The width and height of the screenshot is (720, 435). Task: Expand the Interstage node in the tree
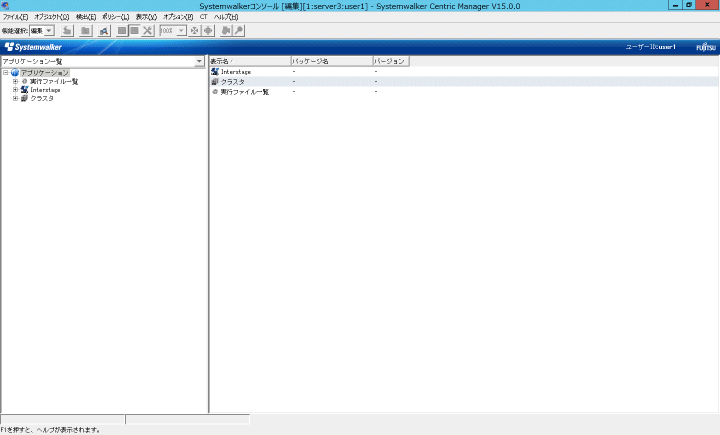(x=15, y=90)
